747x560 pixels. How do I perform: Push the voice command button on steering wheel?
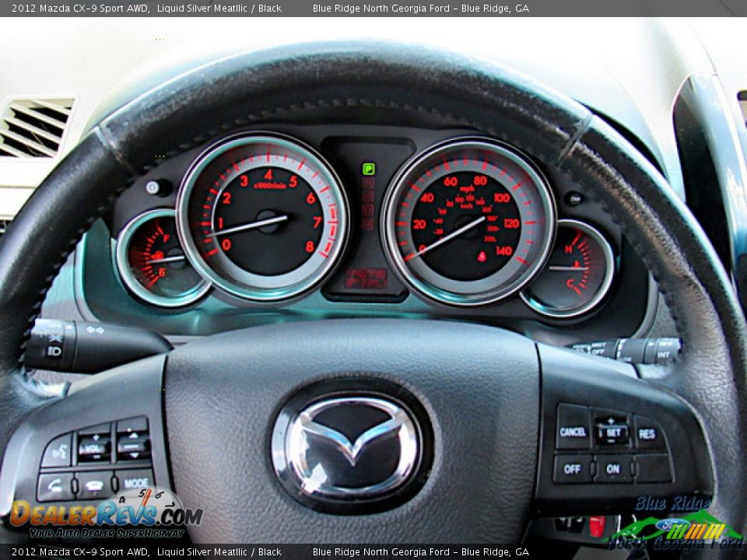click(58, 450)
